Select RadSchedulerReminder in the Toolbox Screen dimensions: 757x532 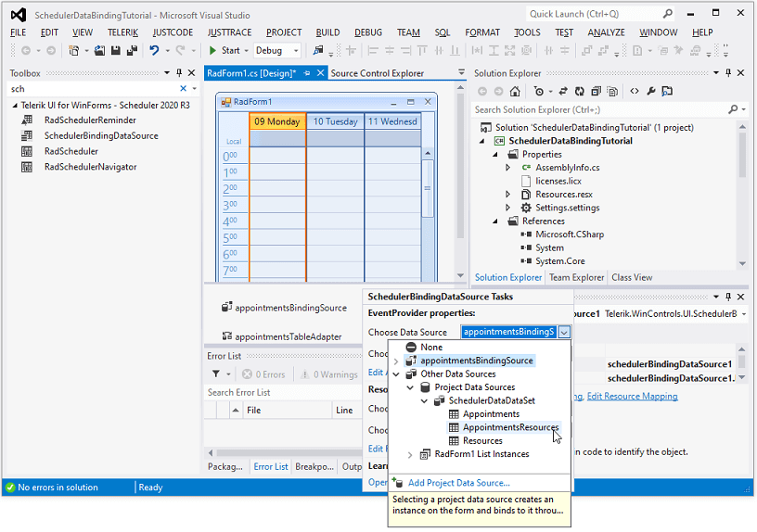(90, 120)
